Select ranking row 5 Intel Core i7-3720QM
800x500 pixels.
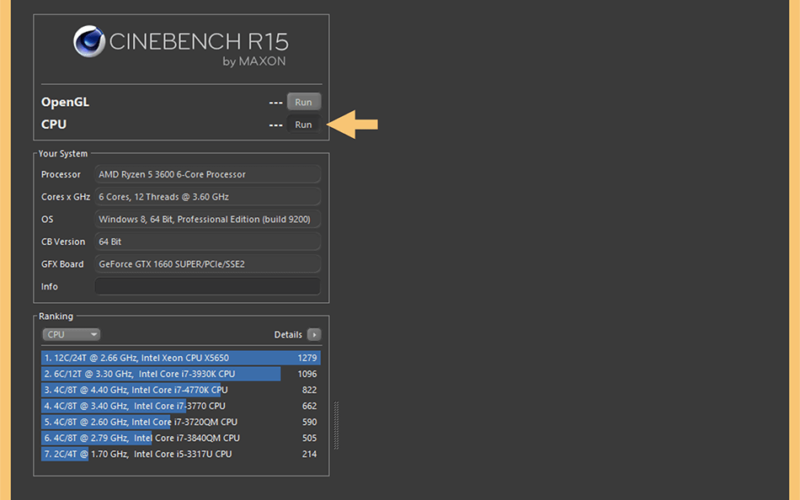(x=181, y=422)
